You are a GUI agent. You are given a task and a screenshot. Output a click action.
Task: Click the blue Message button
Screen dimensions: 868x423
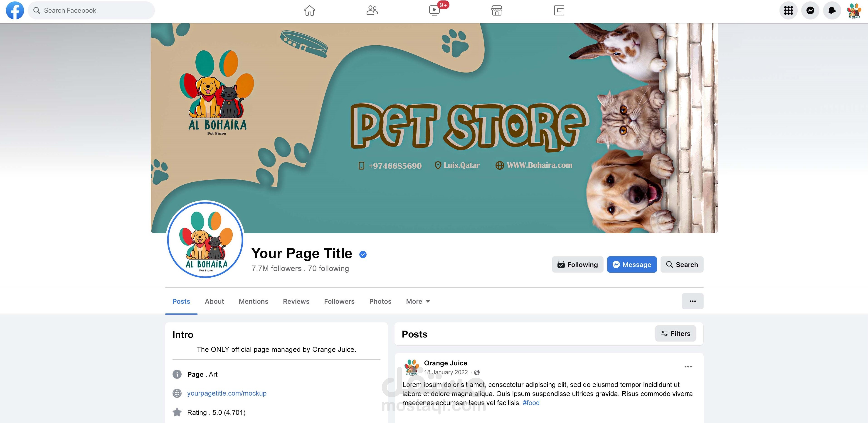[632, 264]
